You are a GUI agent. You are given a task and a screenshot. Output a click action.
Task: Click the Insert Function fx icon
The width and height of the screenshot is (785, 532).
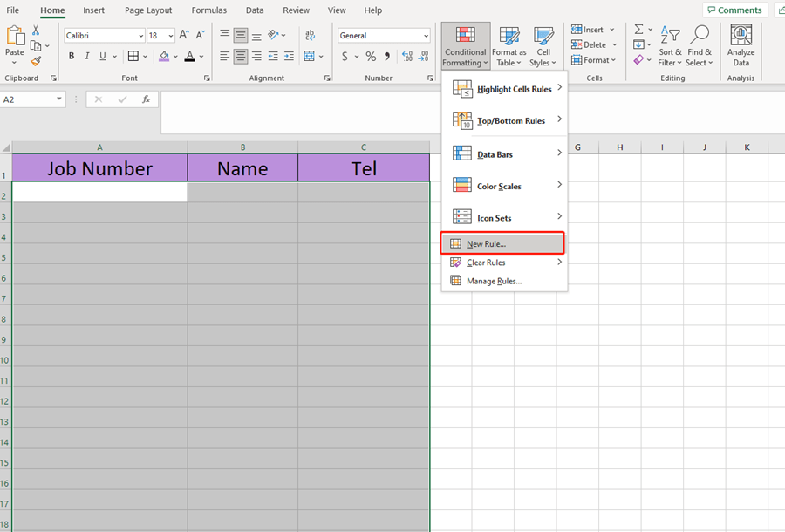[146, 99]
